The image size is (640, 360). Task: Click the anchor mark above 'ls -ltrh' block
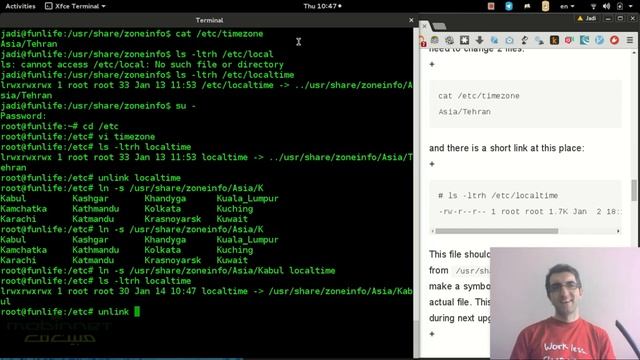pos(432,164)
